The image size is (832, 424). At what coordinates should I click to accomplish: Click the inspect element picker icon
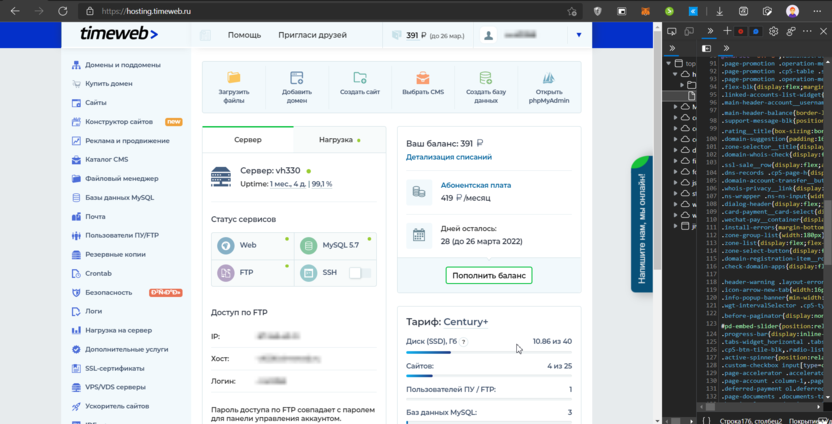(x=672, y=31)
